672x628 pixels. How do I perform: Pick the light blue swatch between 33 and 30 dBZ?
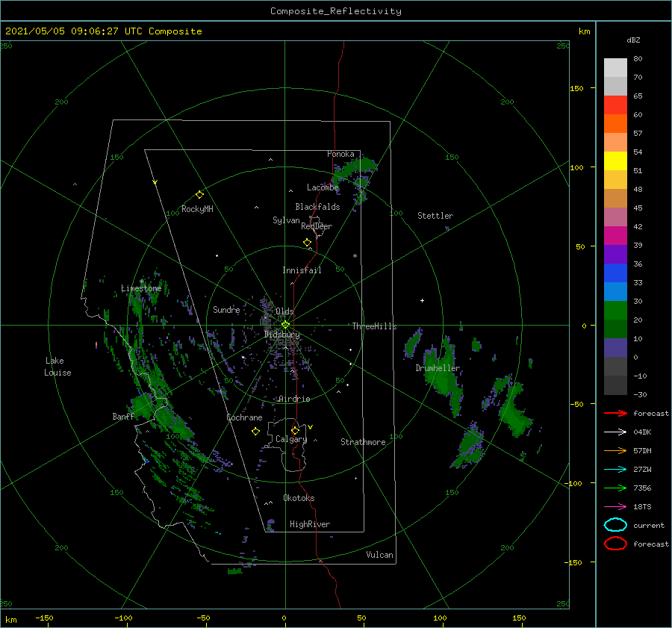pos(615,292)
